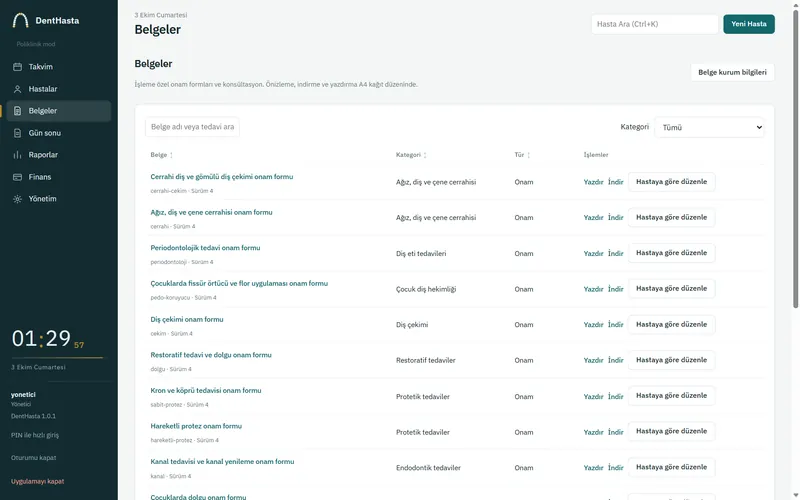This screenshot has height=500, width=800.
Task: Click Hastaya göre düzenle for Çocuklarda fissür örtücü
Action: [x=671, y=289]
